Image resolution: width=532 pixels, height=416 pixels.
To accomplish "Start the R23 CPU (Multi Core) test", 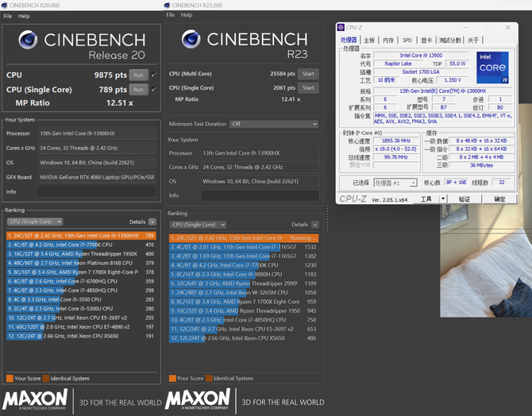I will pyautogui.click(x=308, y=74).
